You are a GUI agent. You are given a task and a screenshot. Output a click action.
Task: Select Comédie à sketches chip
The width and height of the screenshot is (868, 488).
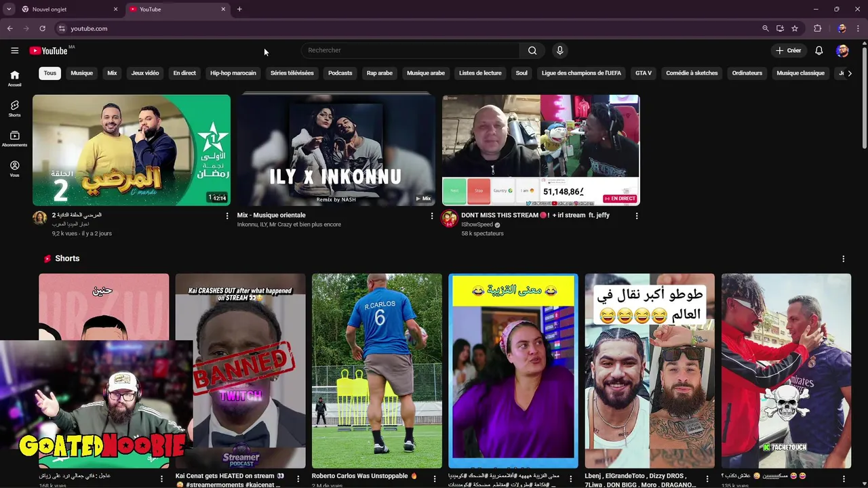692,73
